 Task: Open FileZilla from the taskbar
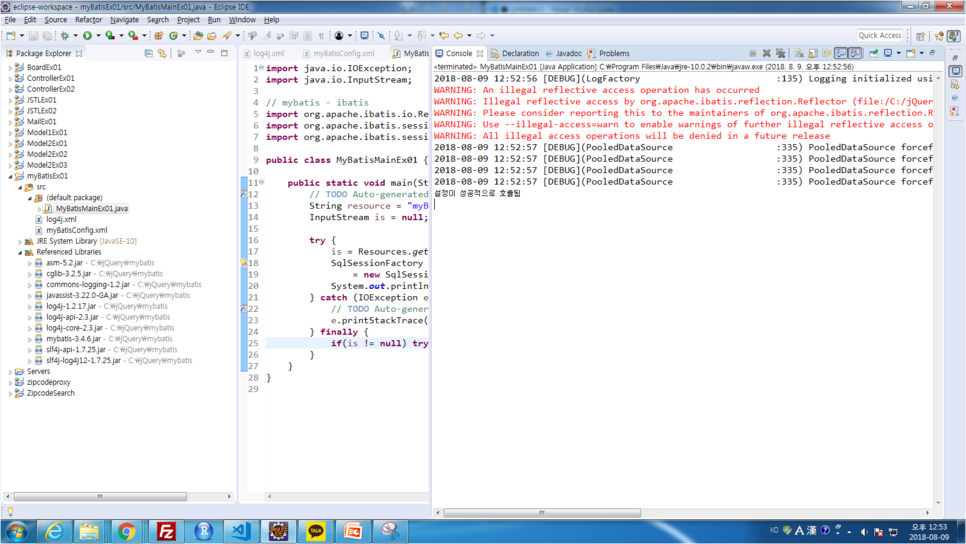coord(166,531)
